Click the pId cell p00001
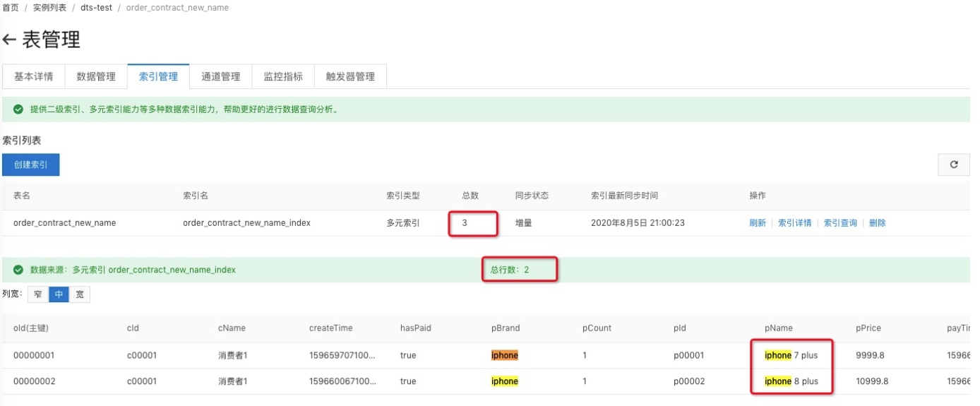Viewport: 980px width, 406px height. (689, 356)
